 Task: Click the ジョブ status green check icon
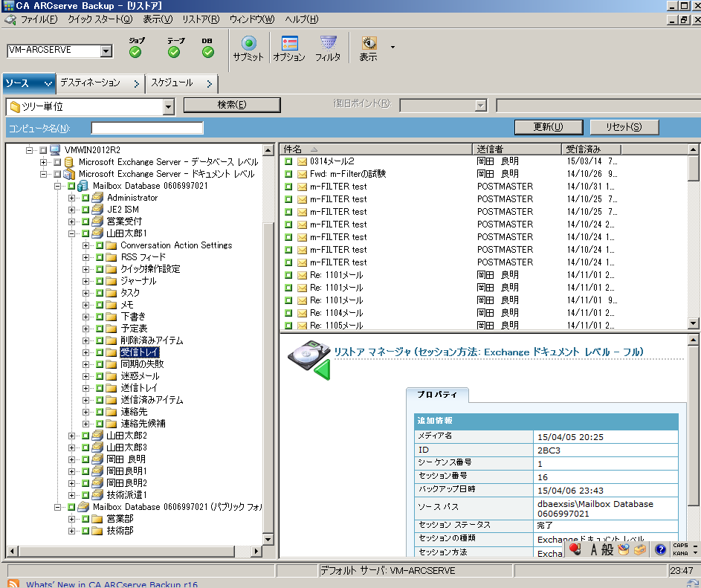pyautogui.click(x=135, y=51)
